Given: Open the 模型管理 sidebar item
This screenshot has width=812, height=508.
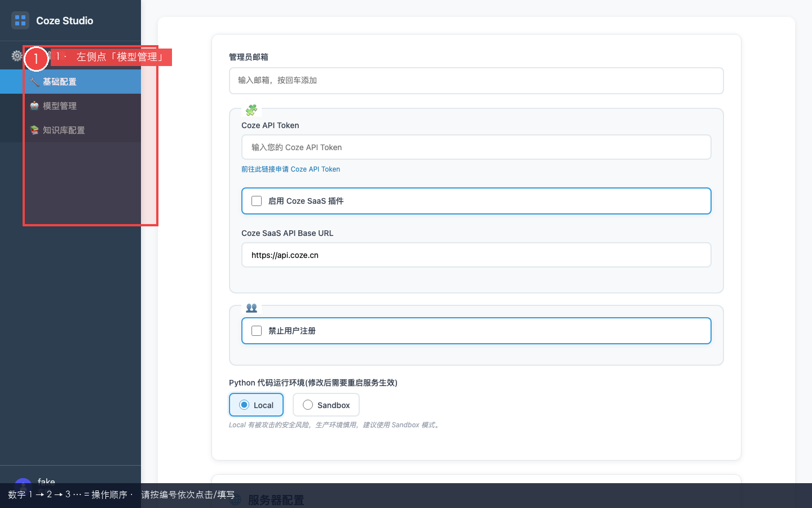Looking at the screenshot, I should click(70, 106).
